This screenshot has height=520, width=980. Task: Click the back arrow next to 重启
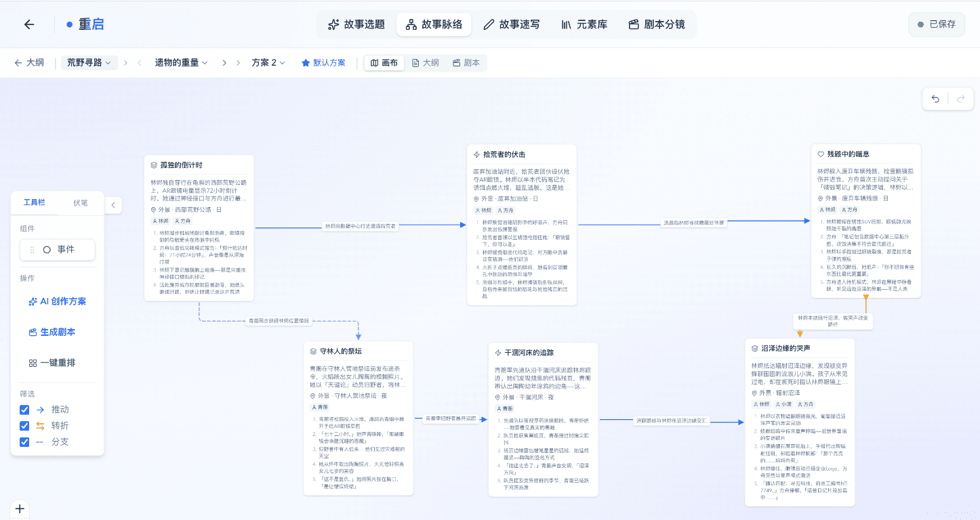29,24
